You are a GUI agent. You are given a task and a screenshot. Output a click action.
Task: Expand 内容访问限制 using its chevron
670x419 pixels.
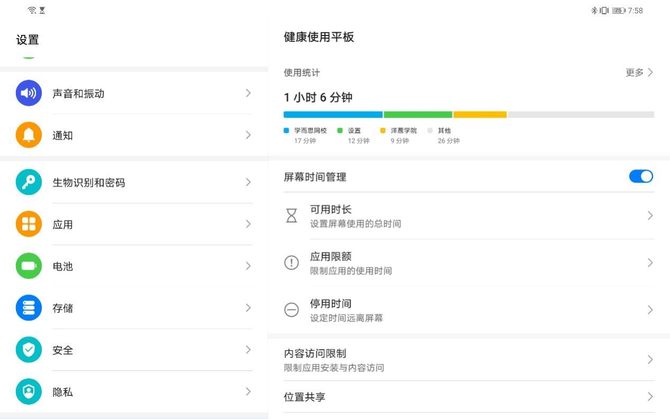pyautogui.click(x=650, y=360)
